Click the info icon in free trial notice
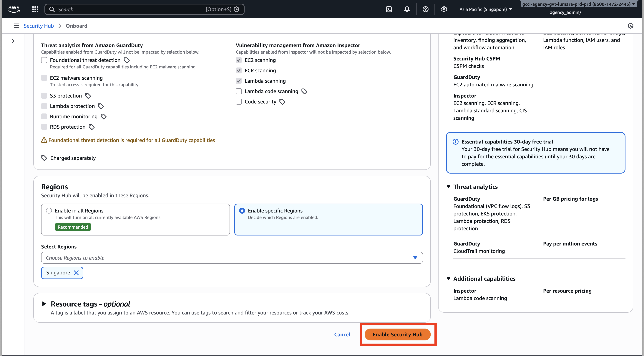Viewport: 644px width, 356px height. (456, 142)
